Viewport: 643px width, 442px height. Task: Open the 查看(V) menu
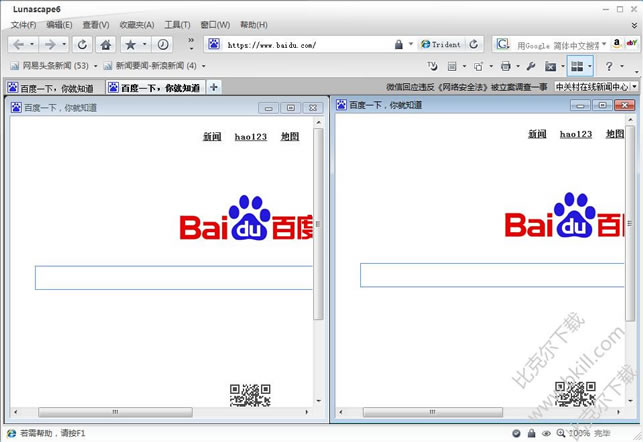(x=96, y=25)
